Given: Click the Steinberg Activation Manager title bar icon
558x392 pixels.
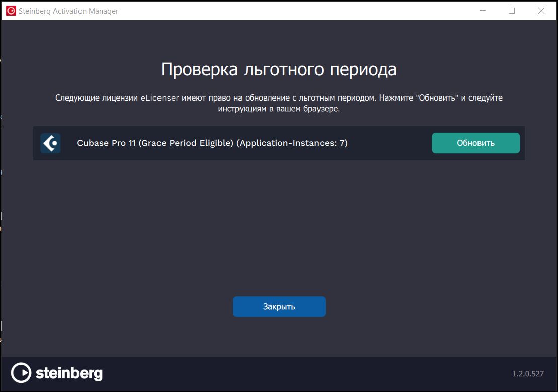Looking at the screenshot, I should pos(11,11).
